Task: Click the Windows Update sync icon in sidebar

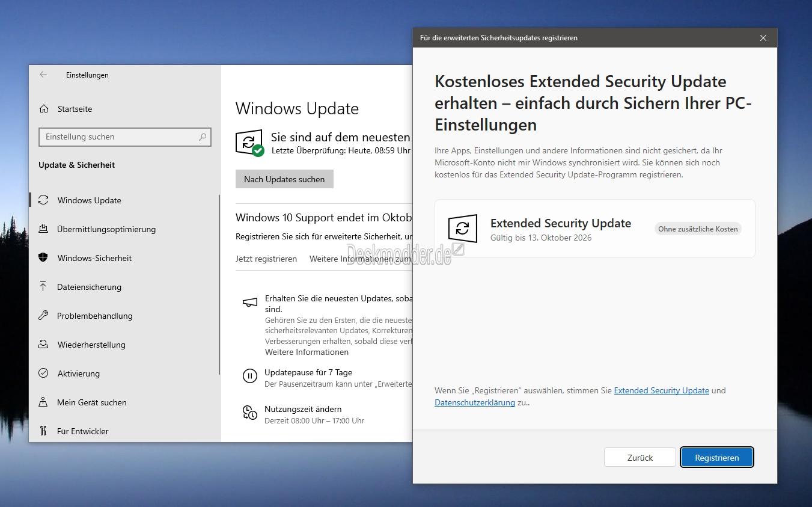Action: click(x=43, y=200)
